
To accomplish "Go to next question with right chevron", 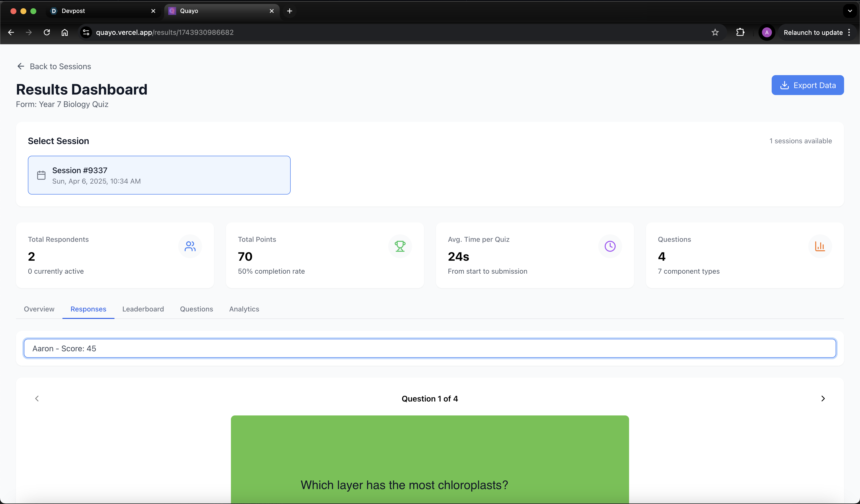I will pyautogui.click(x=823, y=399).
